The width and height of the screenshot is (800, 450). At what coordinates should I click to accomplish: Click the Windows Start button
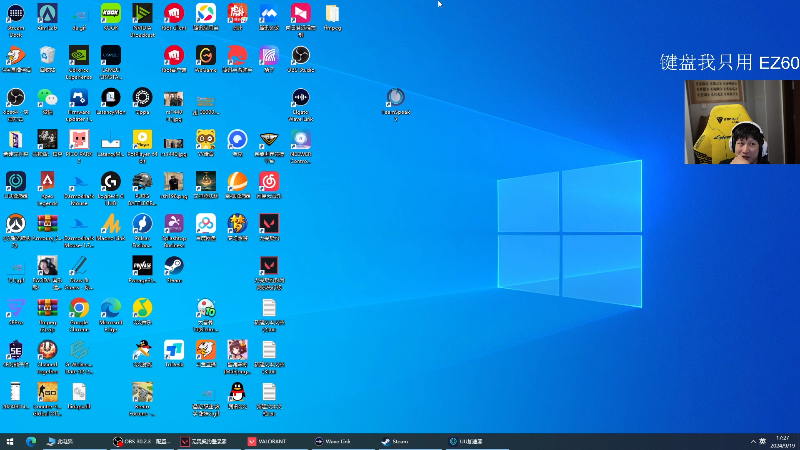coord(10,441)
